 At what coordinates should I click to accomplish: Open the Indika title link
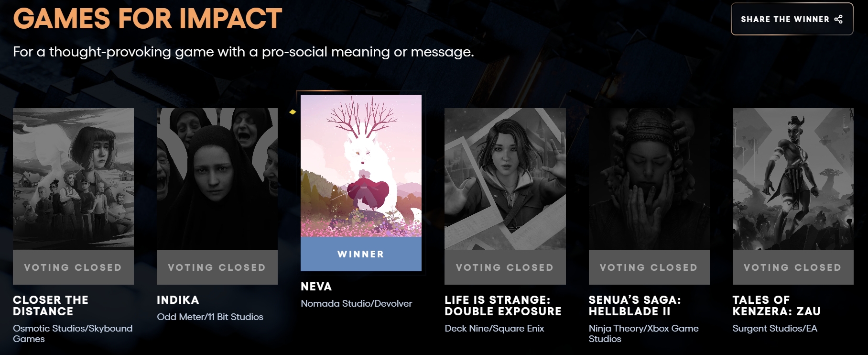178,300
